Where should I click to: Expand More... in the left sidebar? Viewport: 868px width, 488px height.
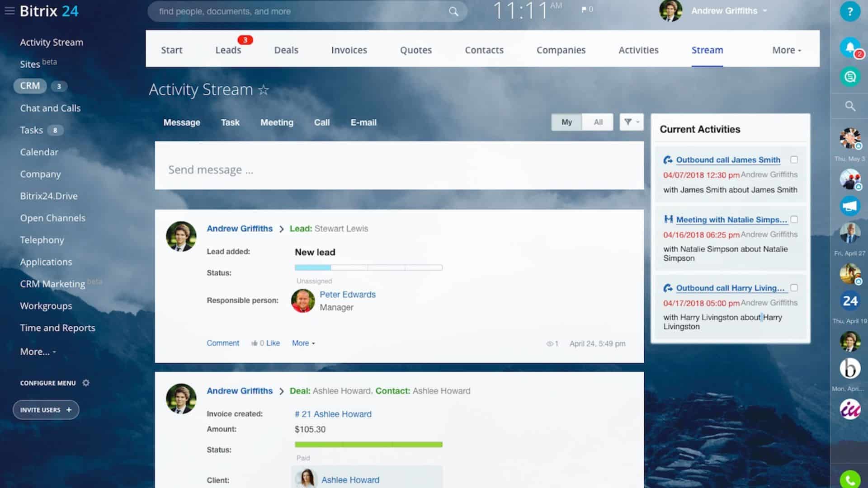38,352
